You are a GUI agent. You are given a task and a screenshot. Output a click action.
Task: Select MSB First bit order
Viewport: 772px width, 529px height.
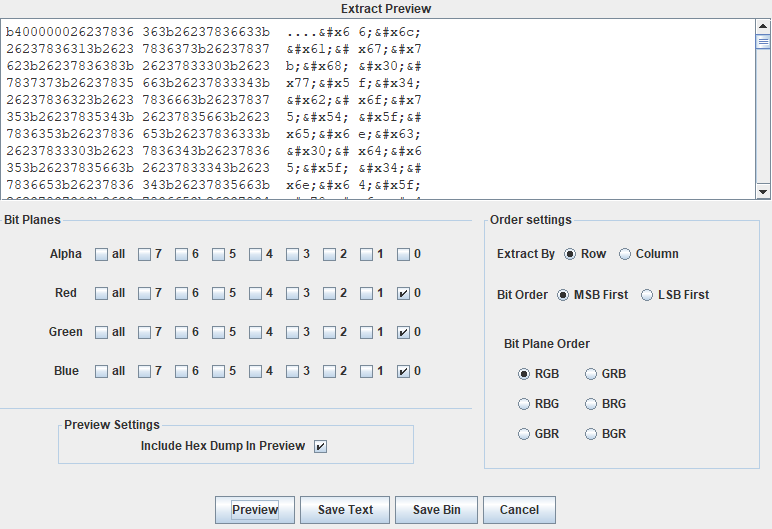tap(563, 295)
